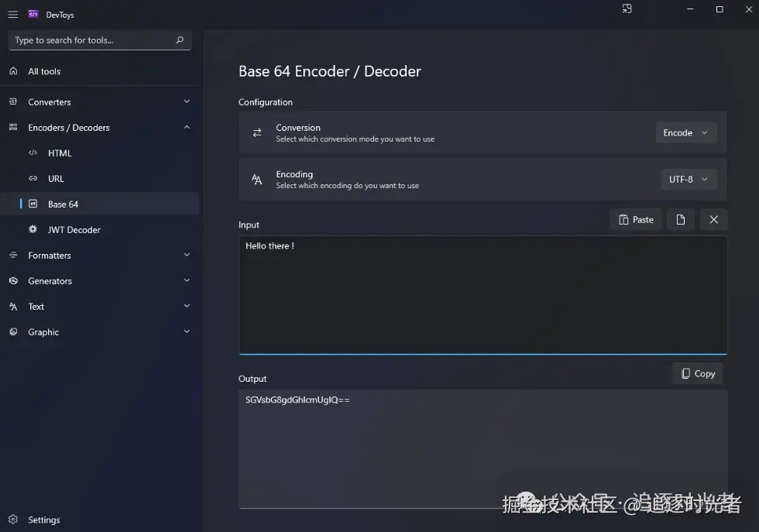Paste clipboard into the input
The image size is (759, 532).
tap(636, 220)
